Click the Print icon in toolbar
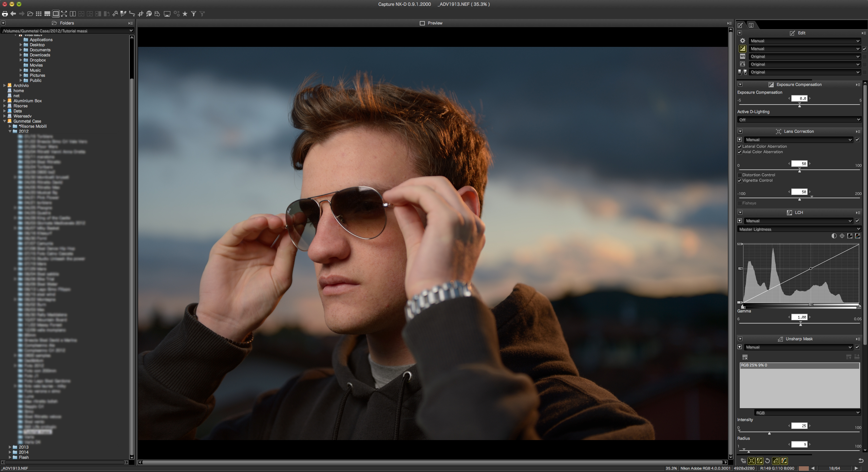The image size is (868, 472). point(5,14)
